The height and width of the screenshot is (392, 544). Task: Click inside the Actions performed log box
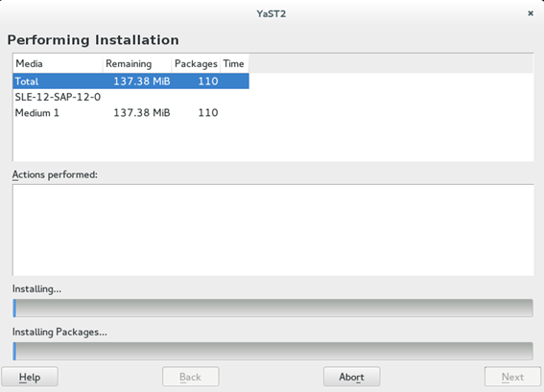click(273, 230)
